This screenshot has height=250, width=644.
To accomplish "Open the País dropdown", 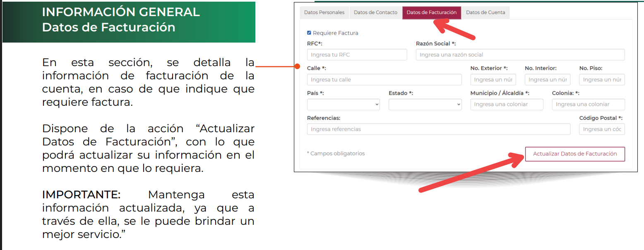I will pos(344,105).
